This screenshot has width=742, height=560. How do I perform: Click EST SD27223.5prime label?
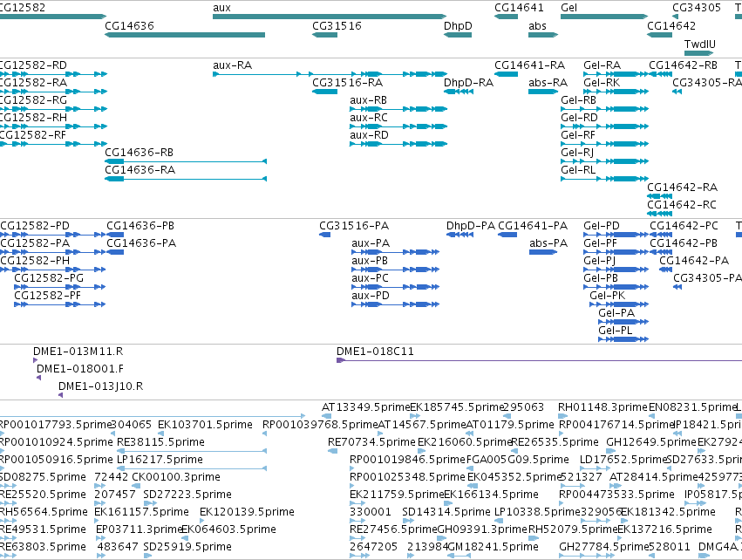pos(187,495)
